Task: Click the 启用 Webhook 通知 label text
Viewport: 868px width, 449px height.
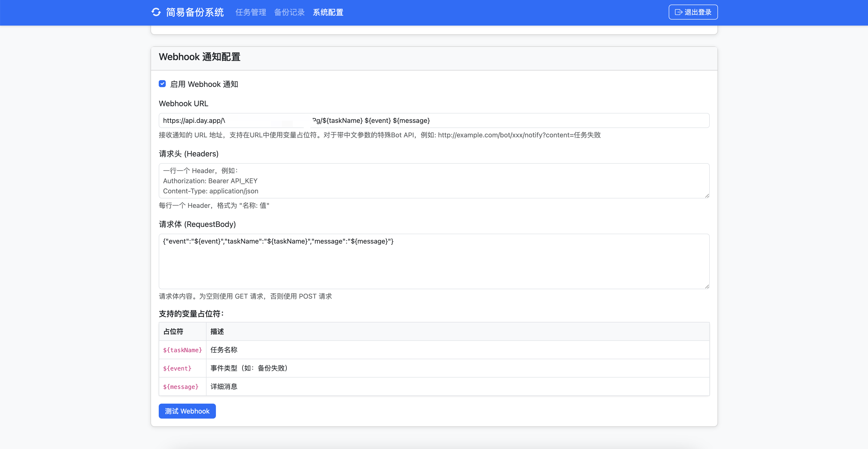Action: [204, 84]
